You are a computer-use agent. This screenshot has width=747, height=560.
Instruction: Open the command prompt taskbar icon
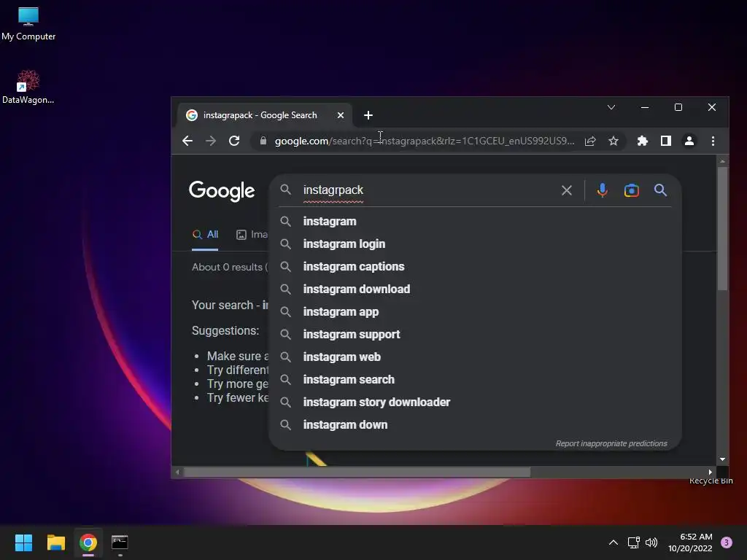(120, 542)
